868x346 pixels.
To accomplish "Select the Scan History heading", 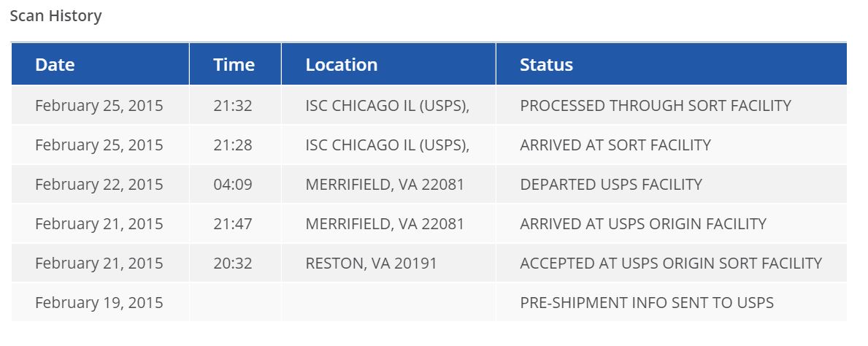I will (x=56, y=16).
